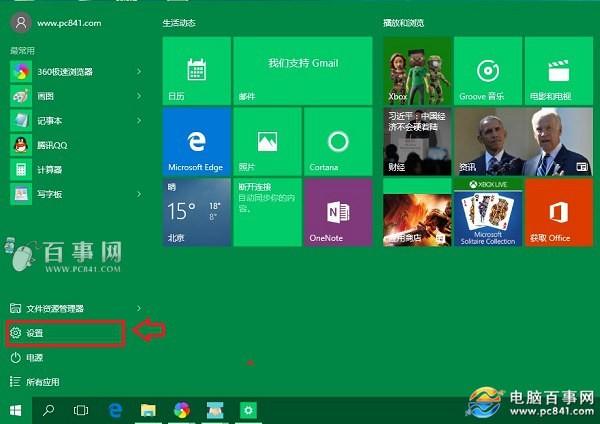The height and width of the screenshot is (424, 600).
Task: Open the 照片 photos tile
Action: point(267,142)
